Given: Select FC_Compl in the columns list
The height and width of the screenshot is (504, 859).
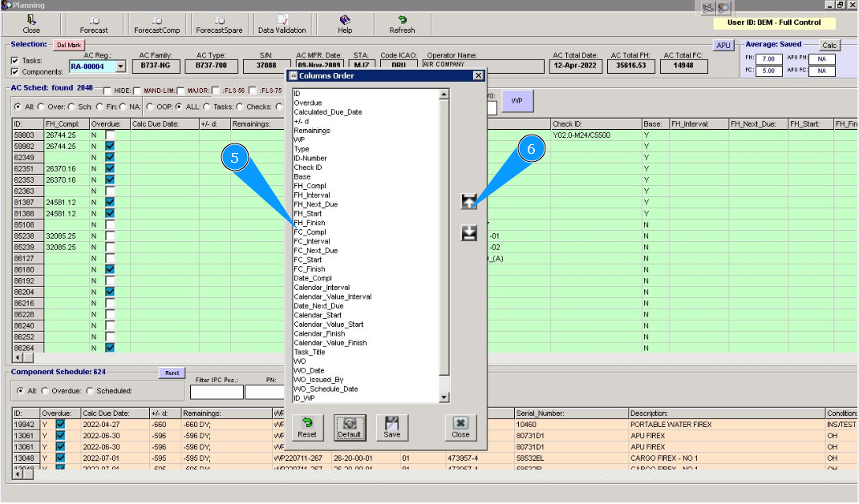Looking at the screenshot, I should tap(310, 232).
